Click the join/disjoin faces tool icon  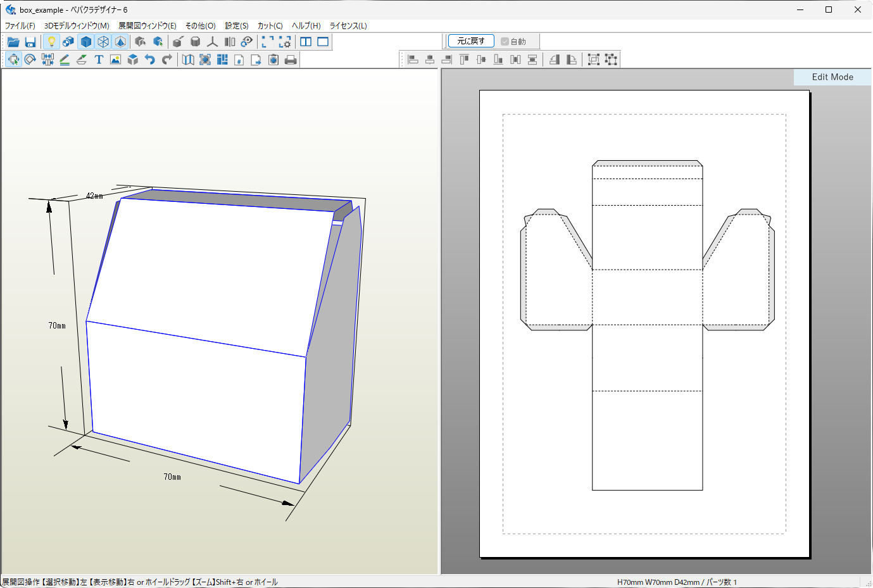(x=47, y=59)
